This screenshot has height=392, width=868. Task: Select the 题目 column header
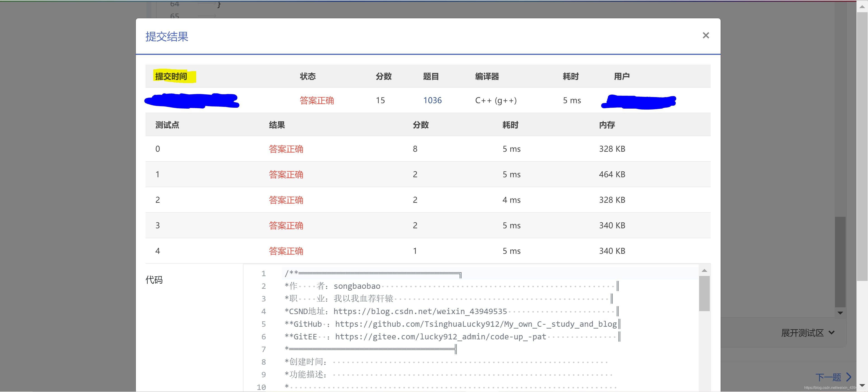(431, 76)
